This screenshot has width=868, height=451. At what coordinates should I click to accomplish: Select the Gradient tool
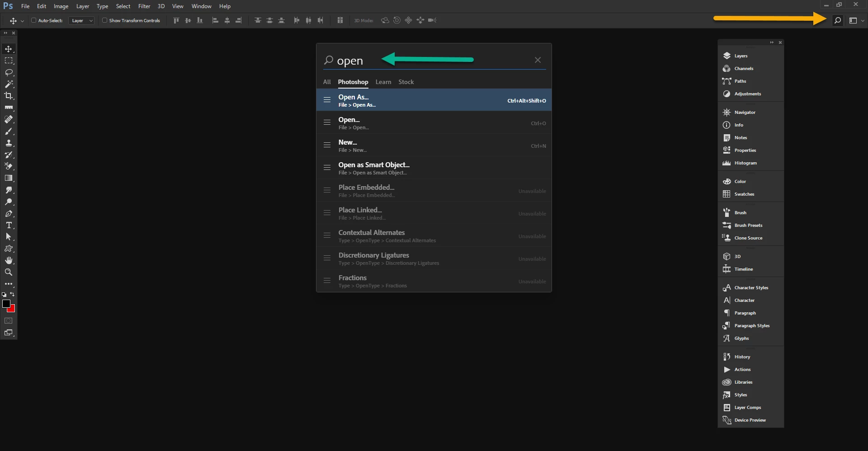(9, 178)
